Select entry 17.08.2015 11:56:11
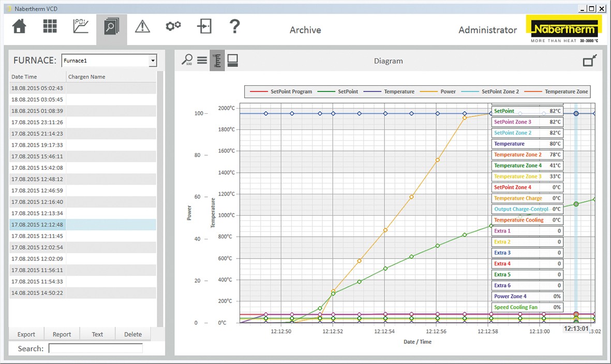 (83, 270)
